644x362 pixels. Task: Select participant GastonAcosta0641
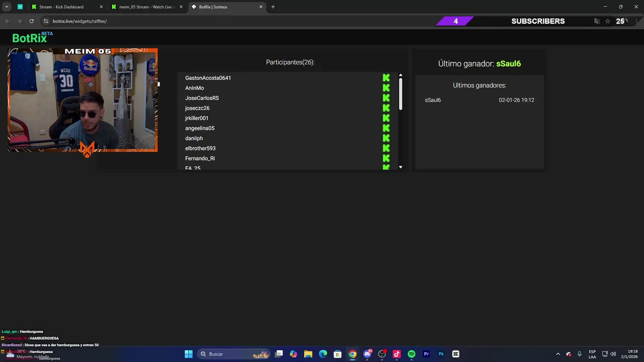[208, 78]
